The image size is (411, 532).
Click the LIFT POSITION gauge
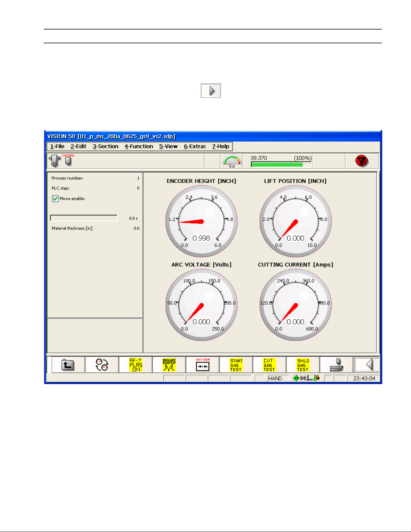296,222
